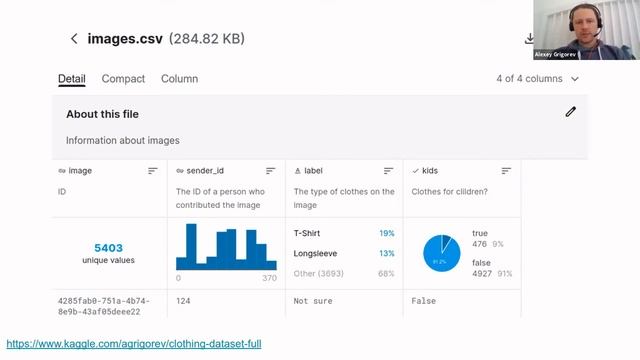
Task: Click the images.csv file title
Action: pos(125,39)
